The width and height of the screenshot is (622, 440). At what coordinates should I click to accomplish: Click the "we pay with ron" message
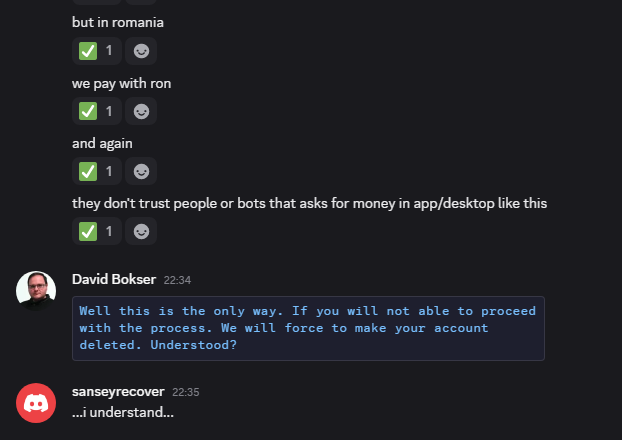coord(122,83)
